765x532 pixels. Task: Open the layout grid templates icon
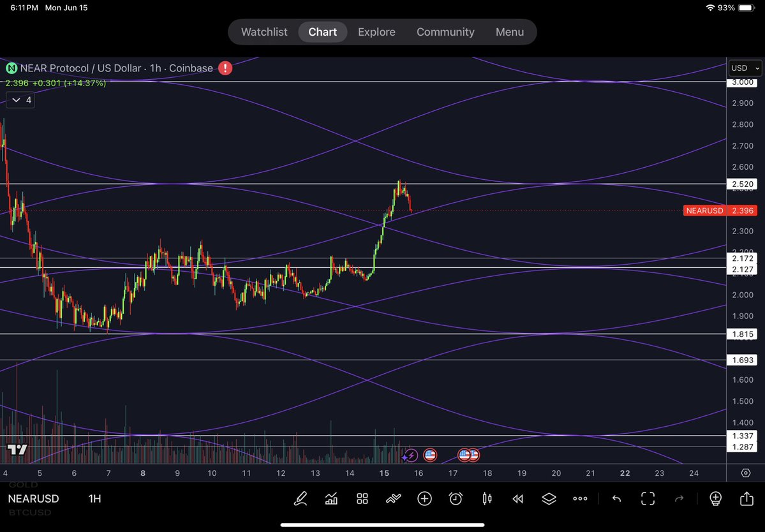pos(362,498)
